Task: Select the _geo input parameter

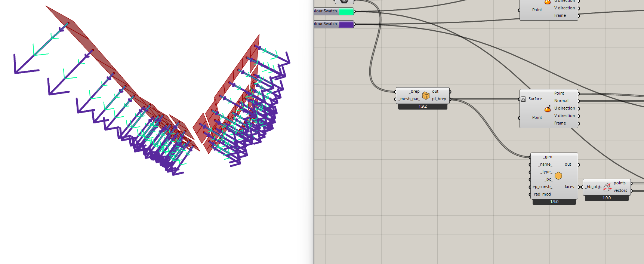Action: click(548, 157)
